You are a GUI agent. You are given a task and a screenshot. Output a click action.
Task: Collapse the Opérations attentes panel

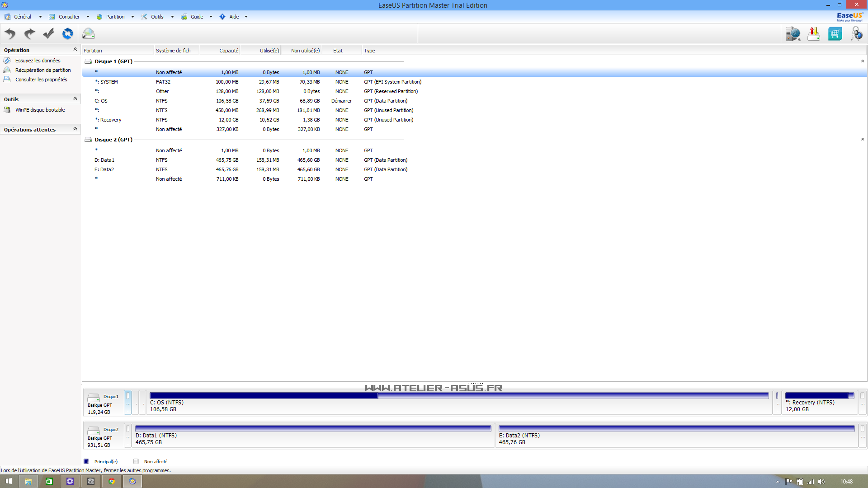tap(75, 129)
